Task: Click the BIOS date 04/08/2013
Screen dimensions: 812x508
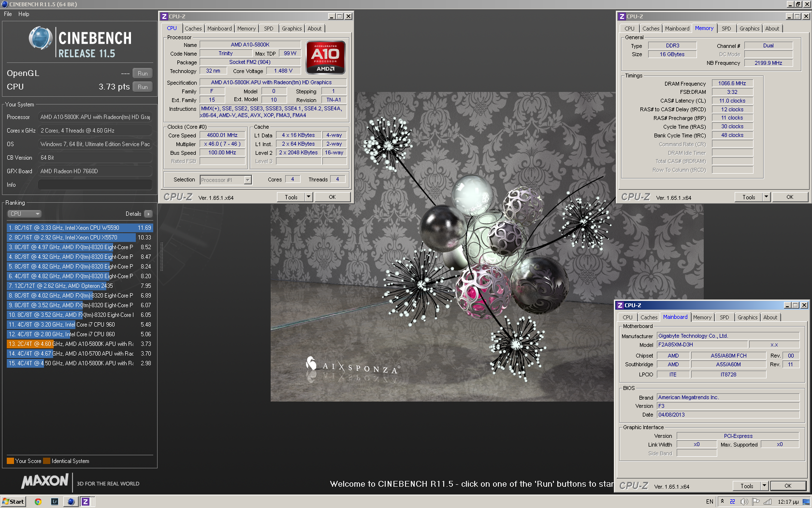Action: 728,415
